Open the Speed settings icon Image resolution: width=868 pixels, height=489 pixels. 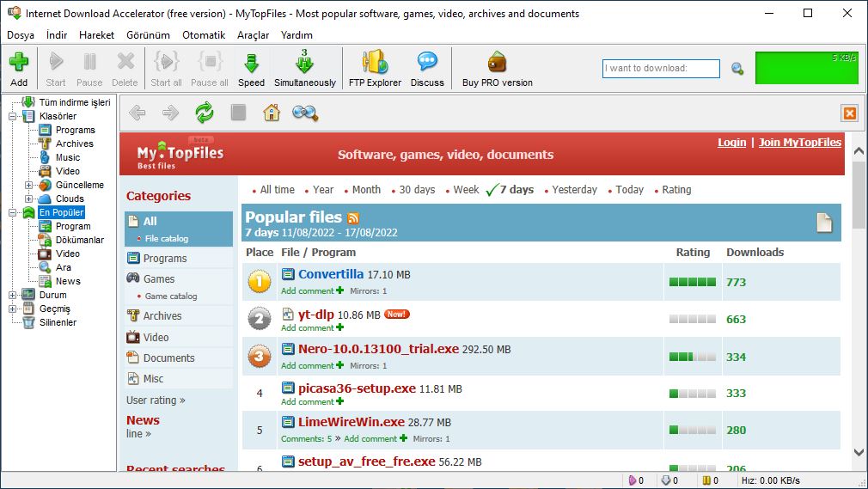pyautogui.click(x=251, y=63)
